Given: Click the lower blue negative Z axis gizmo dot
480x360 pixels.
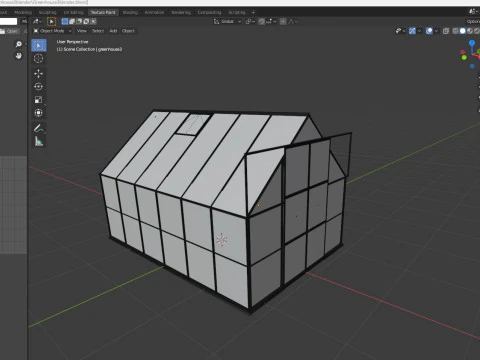Looking at the screenshot, I should point(472,66).
